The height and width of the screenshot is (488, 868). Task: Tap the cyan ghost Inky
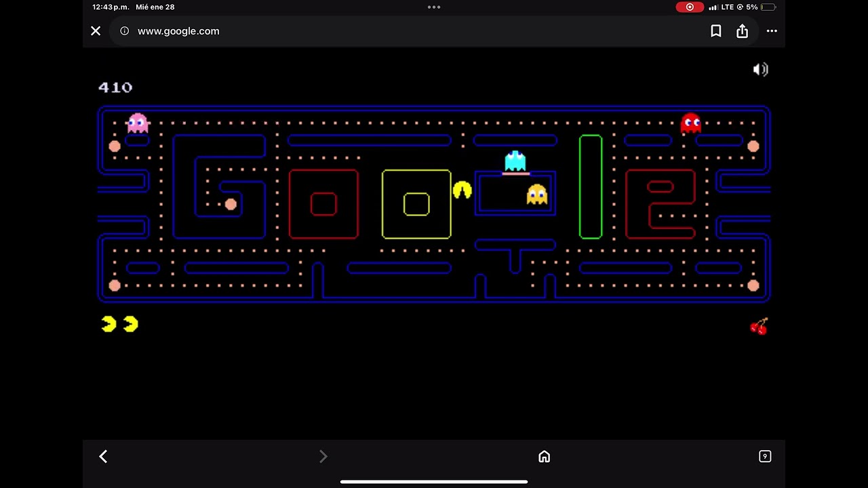[x=515, y=161]
